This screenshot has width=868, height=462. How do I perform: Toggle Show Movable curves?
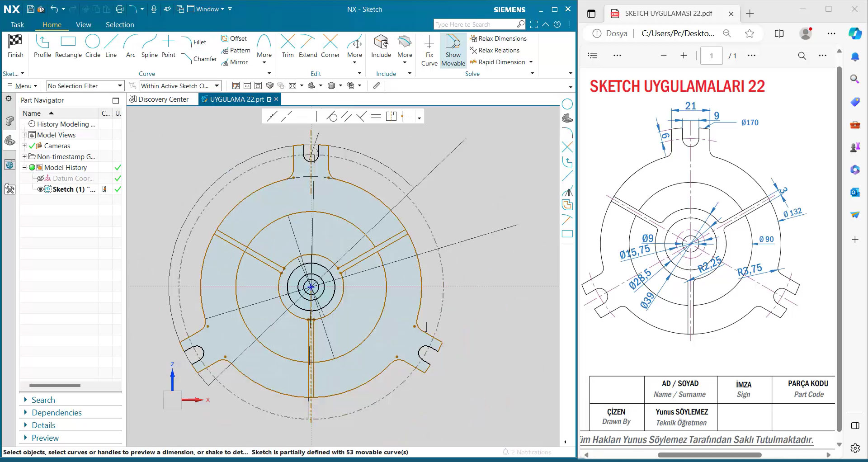pyautogui.click(x=453, y=50)
